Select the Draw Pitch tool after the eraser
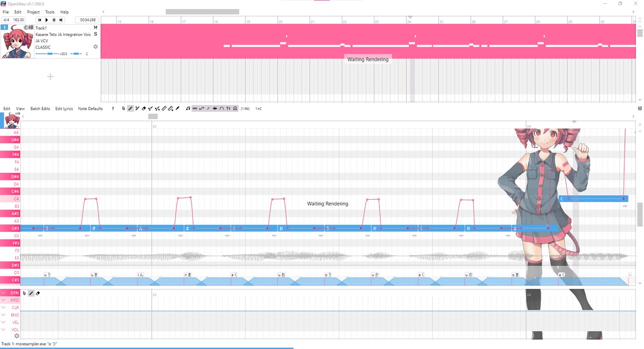This screenshot has width=644, height=349. [150, 108]
